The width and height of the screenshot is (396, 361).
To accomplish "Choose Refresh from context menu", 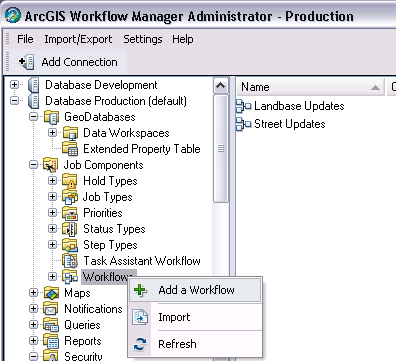I will (x=195, y=344).
